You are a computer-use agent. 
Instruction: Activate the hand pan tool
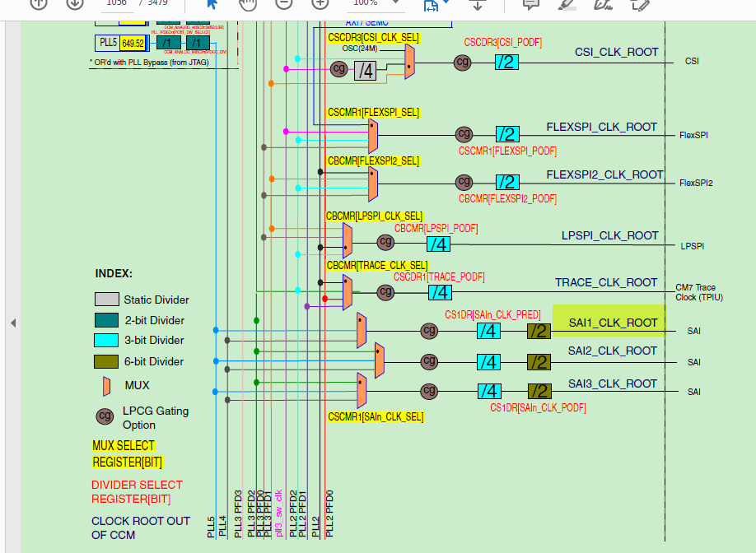(x=248, y=4)
